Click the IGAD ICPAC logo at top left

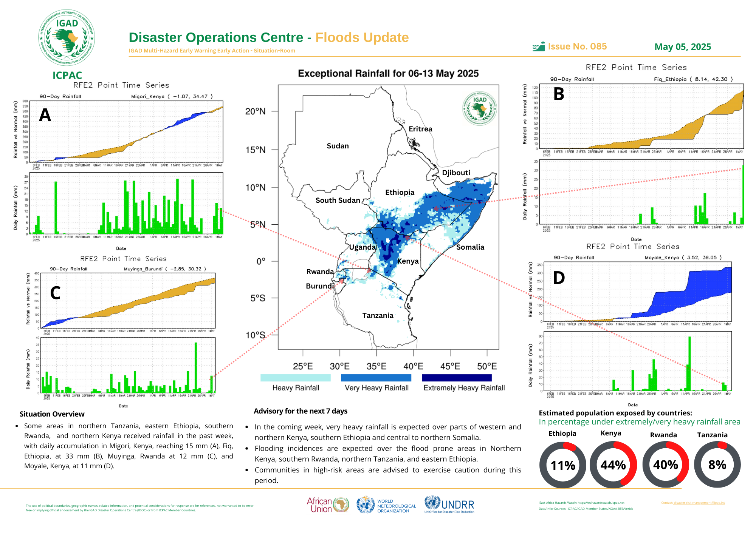tap(67, 45)
